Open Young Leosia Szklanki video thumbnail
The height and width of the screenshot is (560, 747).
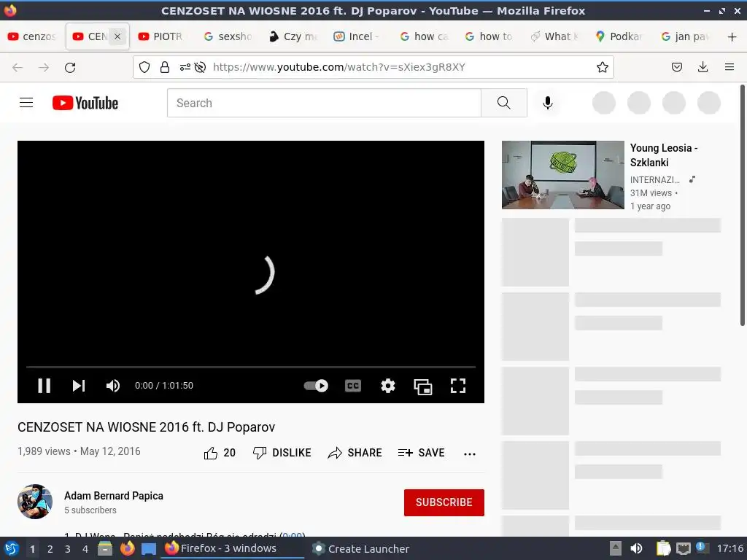tap(562, 175)
